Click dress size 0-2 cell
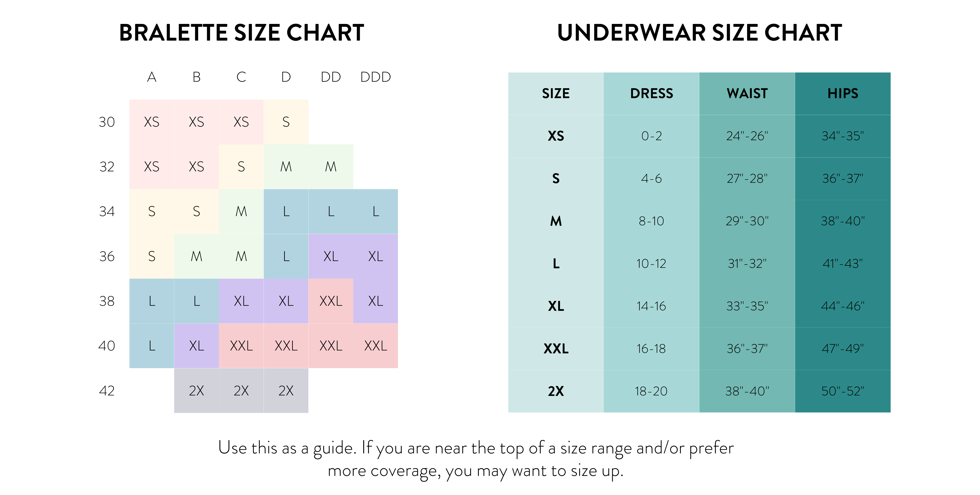Screen dimensions: 980x495 click(x=651, y=136)
